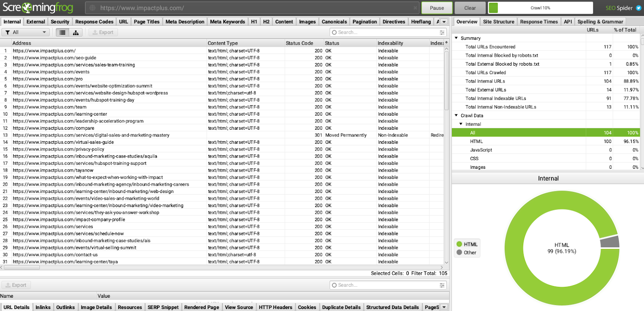Switch to tree structure view icon
Image resolution: width=644 pixels, height=311 pixels.
pos(76,32)
